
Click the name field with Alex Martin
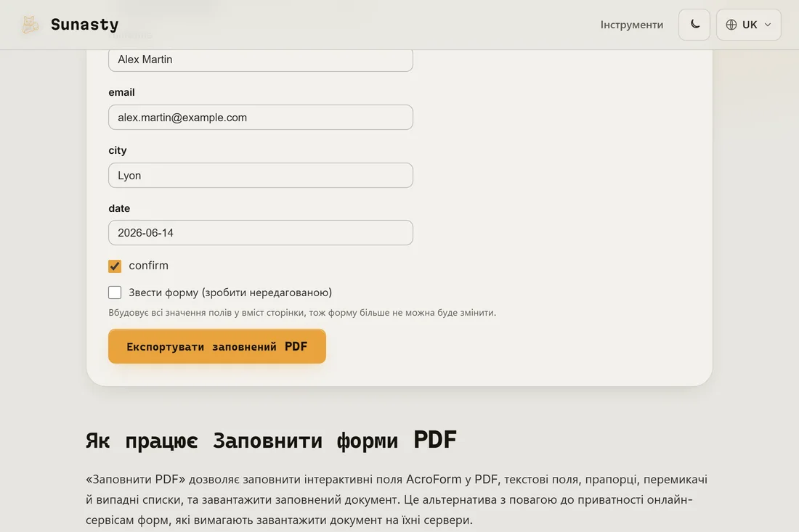click(x=260, y=60)
